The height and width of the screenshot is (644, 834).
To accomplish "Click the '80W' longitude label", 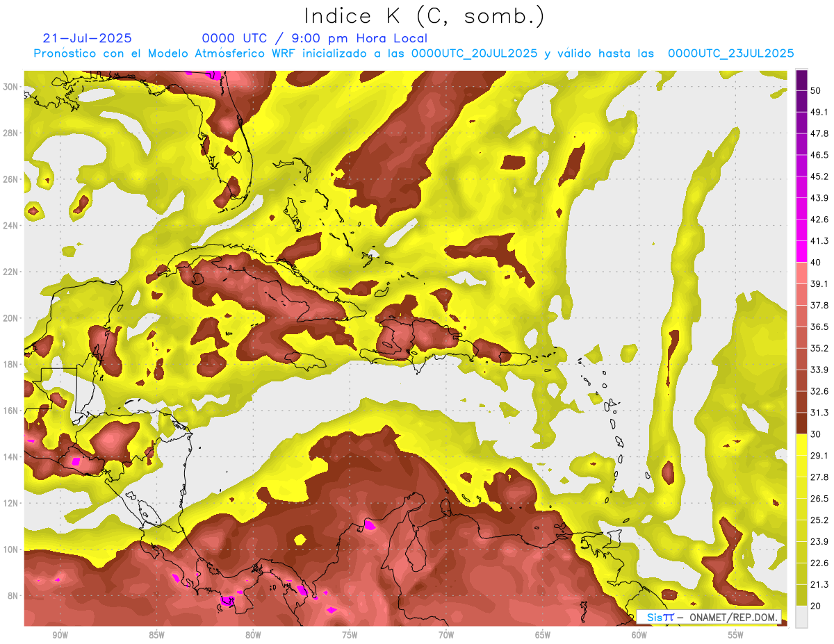I will coord(253,635).
